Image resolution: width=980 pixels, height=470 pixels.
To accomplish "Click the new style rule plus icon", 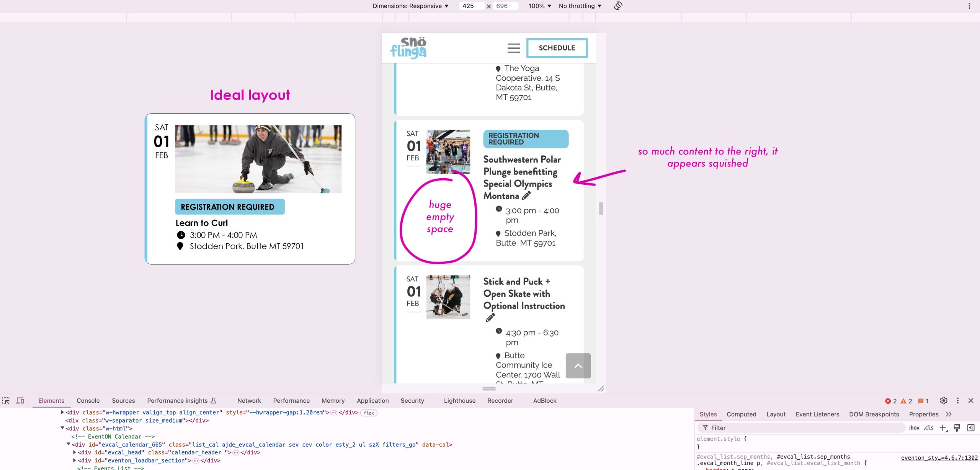I will (x=943, y=428).
